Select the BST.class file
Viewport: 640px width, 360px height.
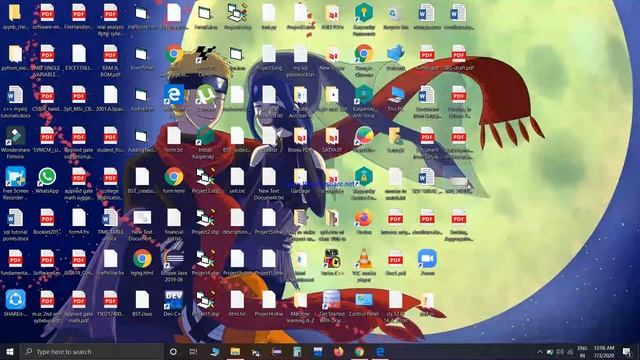click(142, 303)
